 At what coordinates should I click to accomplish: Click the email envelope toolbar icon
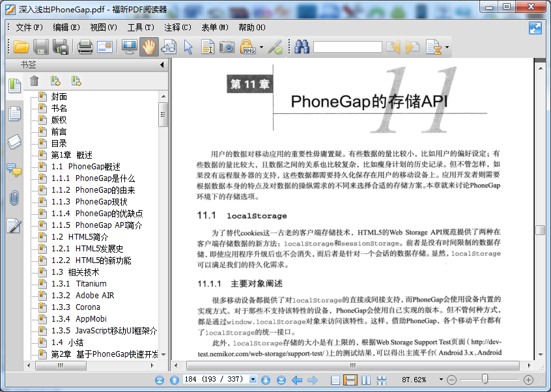point(105,47)
